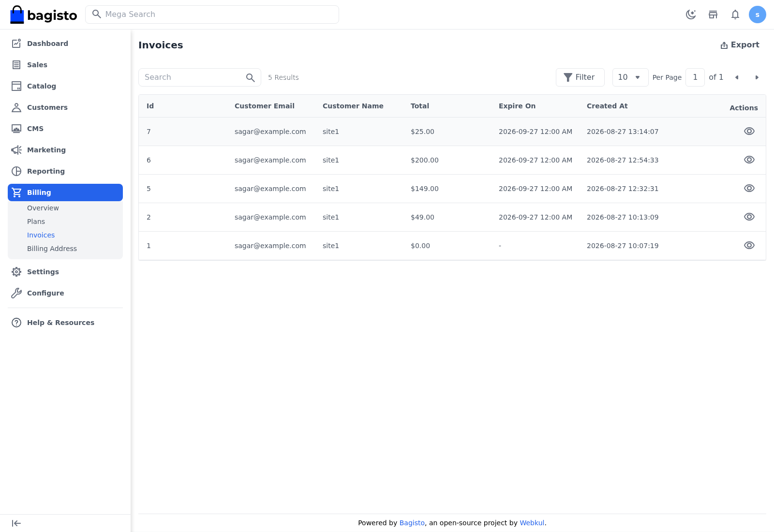774x532 pixels.
Task: View invoice 7 with eye icon
Action: [x=749, y=131]
